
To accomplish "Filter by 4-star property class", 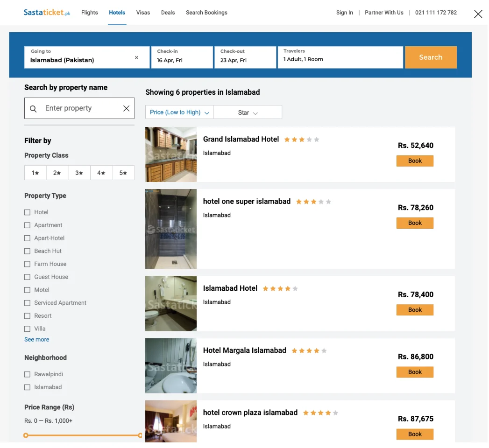I will click(101, 173).
